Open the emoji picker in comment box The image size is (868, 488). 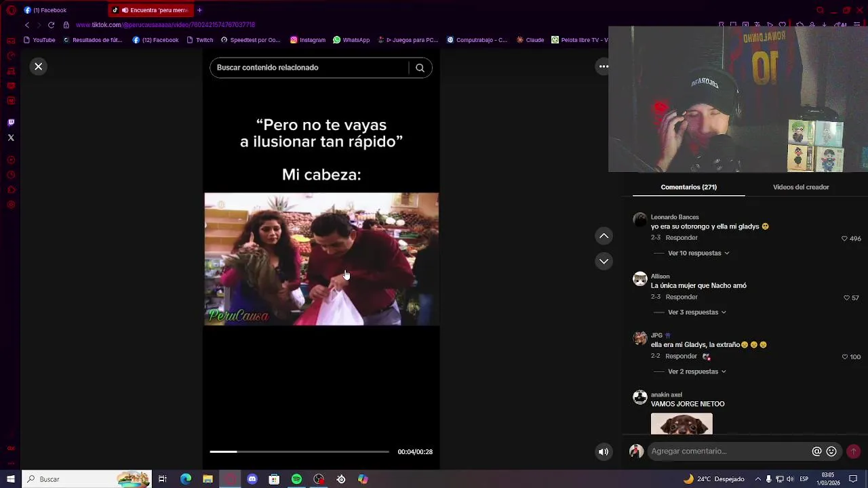coord(831,451)
